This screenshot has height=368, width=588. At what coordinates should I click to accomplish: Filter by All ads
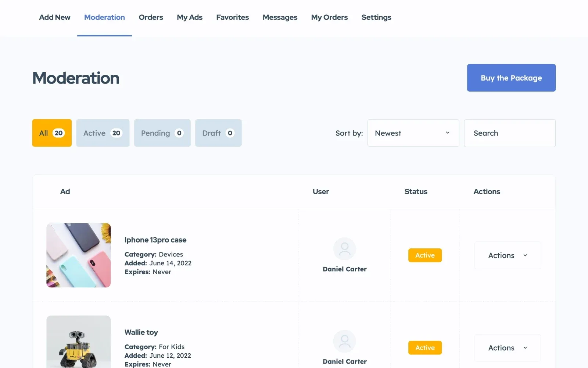[52, 133]
